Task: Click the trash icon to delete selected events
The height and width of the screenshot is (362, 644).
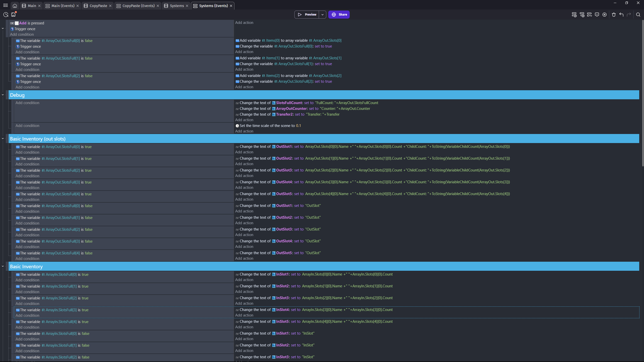Action: coord(614,15)
